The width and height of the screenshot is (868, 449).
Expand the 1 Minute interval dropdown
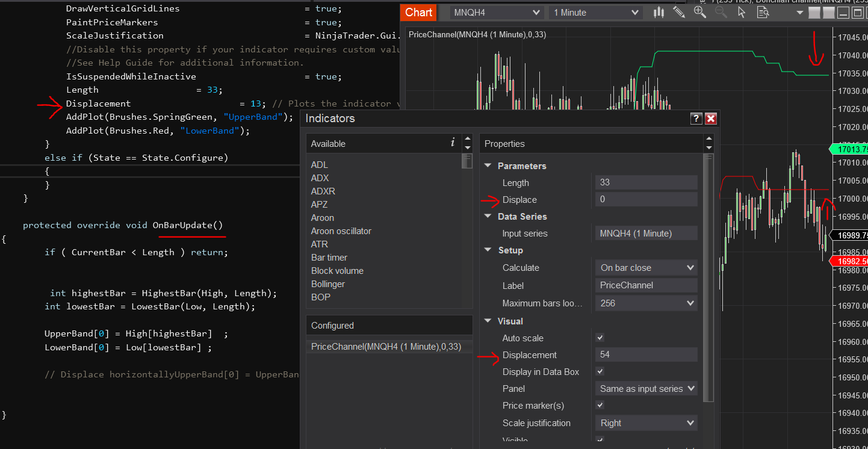595,13
